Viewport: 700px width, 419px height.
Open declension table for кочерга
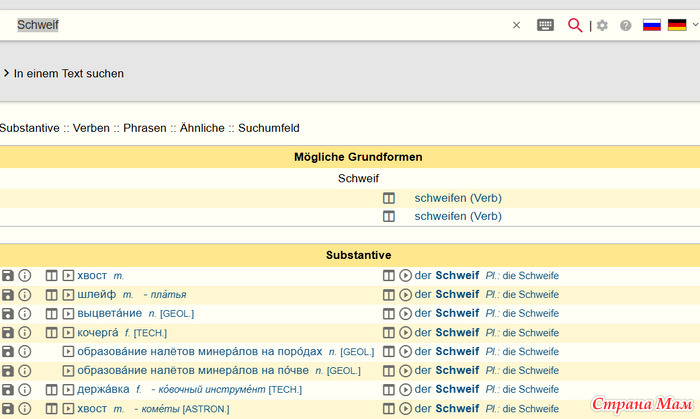[x=51, y=332]
